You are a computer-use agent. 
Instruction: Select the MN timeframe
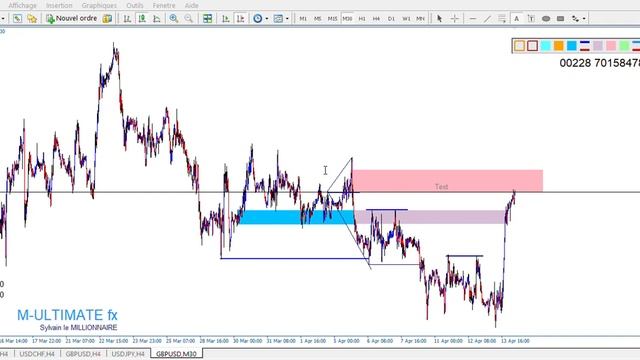pos(420,19)
